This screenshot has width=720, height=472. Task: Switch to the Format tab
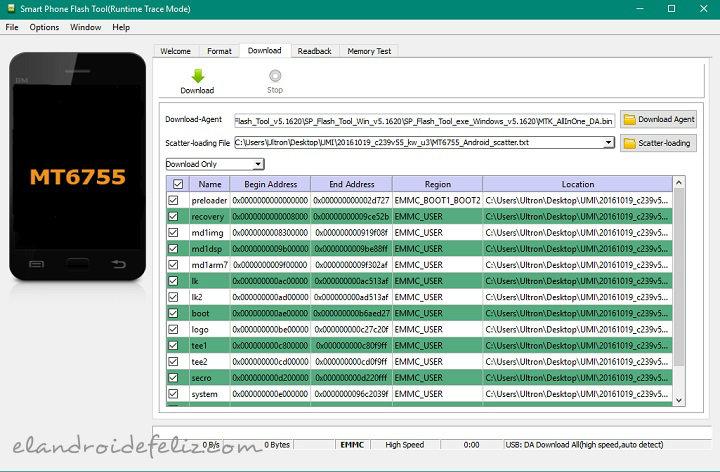click(x=219, y=51)
